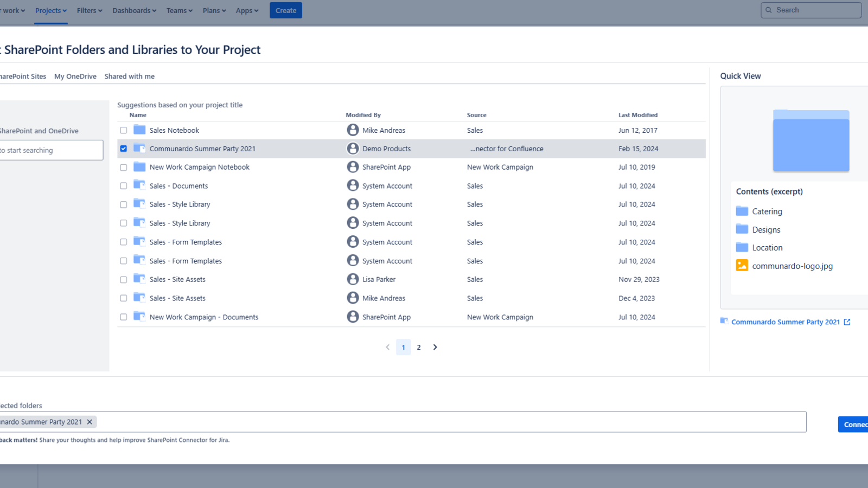
Task: Check the Sales Notebook checkbox
Action: tap(123, 130)
